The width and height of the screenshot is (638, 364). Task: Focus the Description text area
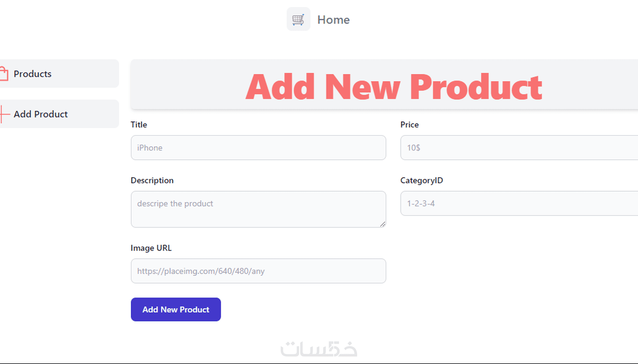(258, 209)
